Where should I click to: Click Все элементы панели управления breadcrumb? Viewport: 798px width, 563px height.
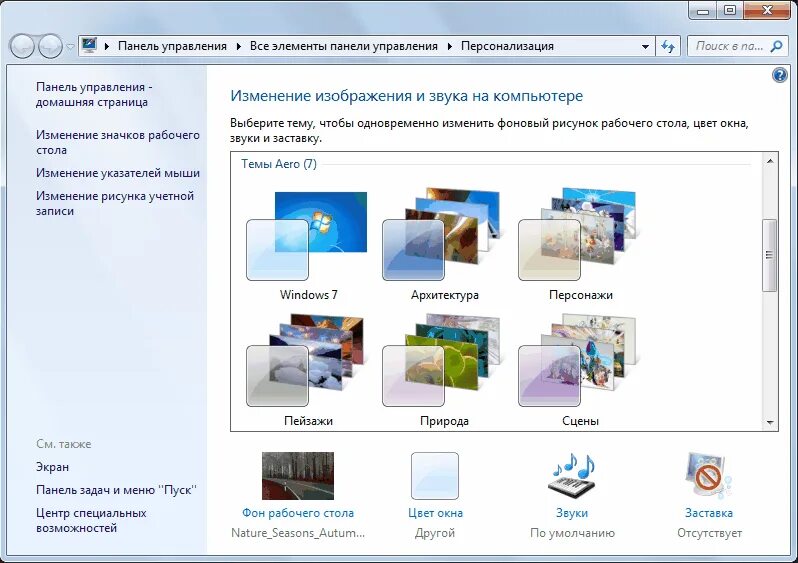[x=344, y=46]
